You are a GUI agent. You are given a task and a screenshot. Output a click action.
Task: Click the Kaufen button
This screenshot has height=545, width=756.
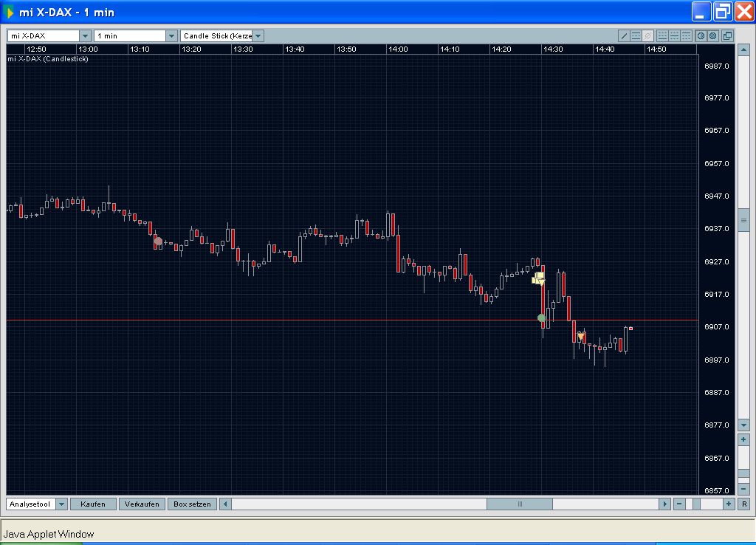(x=93, y=504)
